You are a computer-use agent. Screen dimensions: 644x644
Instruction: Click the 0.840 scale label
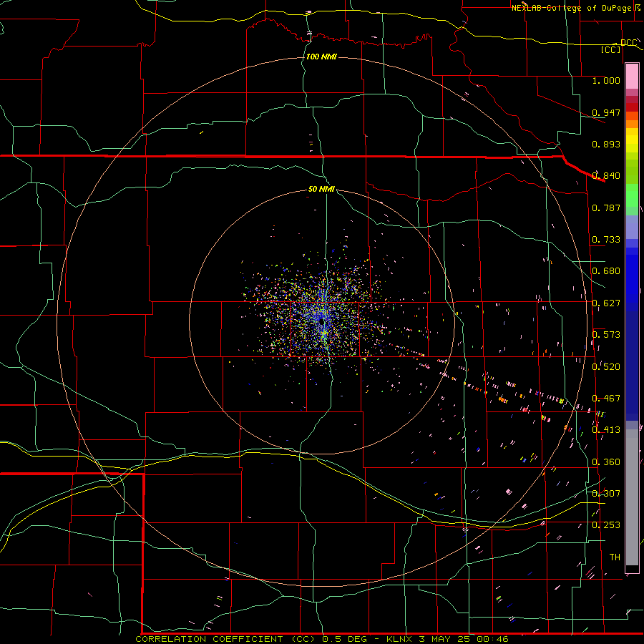click(x=606, y=176)
